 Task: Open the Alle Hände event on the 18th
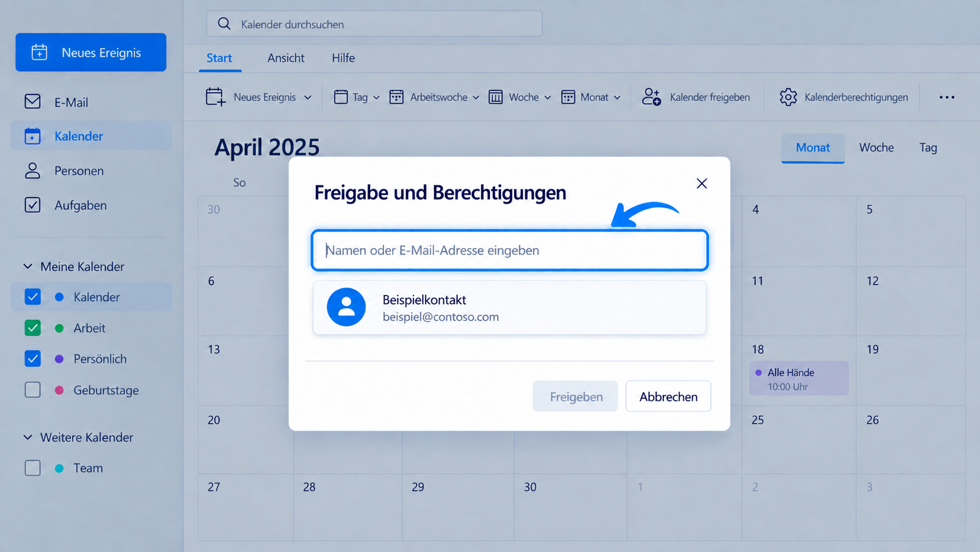(x=799, y=378)
